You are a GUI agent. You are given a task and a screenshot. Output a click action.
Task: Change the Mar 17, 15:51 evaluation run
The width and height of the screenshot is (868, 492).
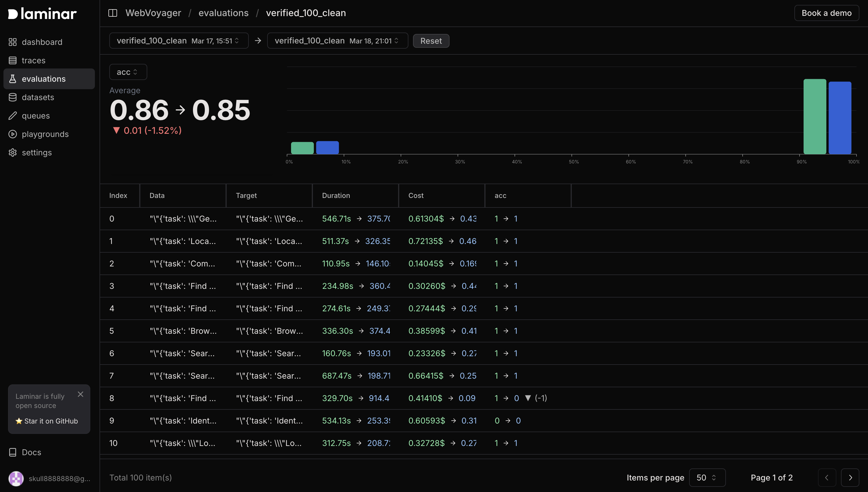click(179, 41)
